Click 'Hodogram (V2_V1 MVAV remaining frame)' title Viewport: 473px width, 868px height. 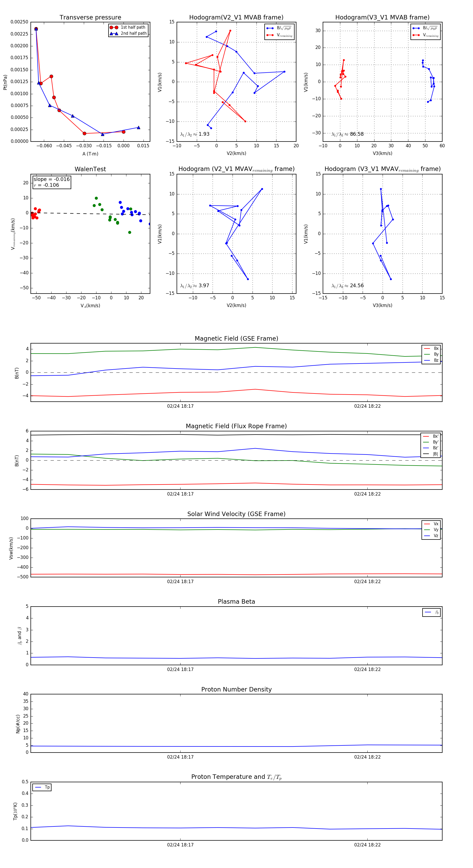coord(236,169)
